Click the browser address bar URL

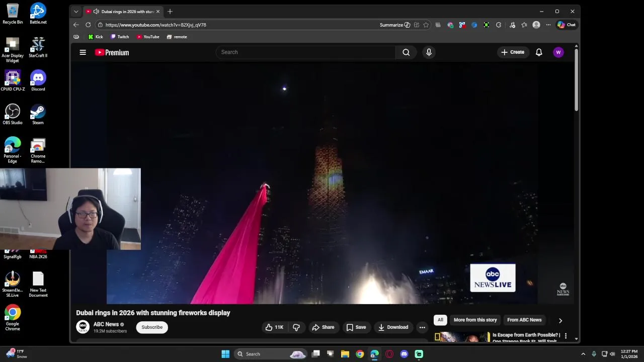(x=155, y=25)
